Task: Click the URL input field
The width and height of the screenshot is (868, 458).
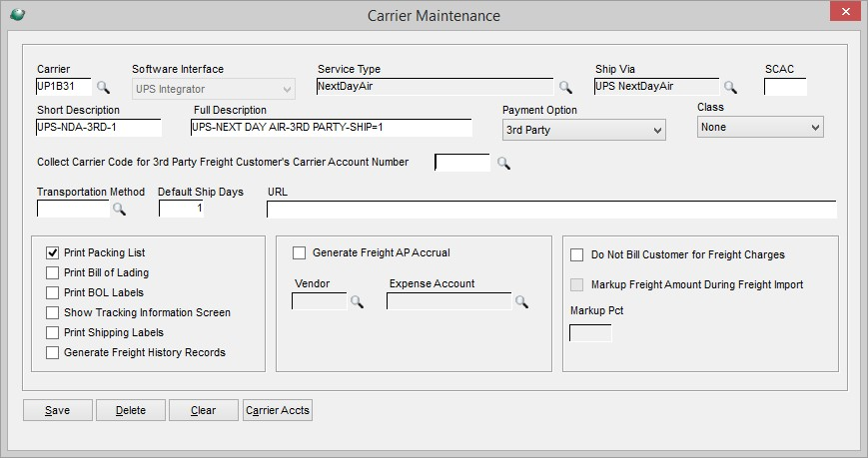Action: (551, 210)
